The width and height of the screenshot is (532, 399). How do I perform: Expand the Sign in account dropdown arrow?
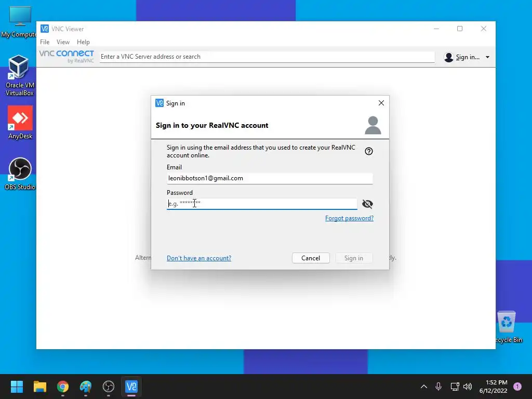487,57
